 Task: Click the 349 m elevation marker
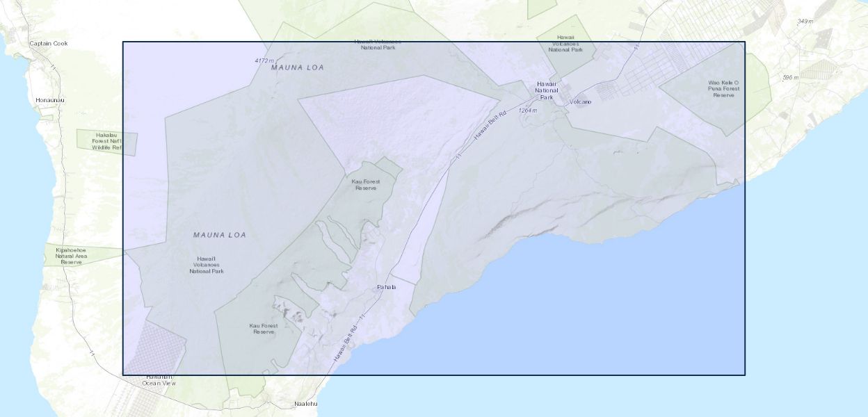click(x=805, y=22)
